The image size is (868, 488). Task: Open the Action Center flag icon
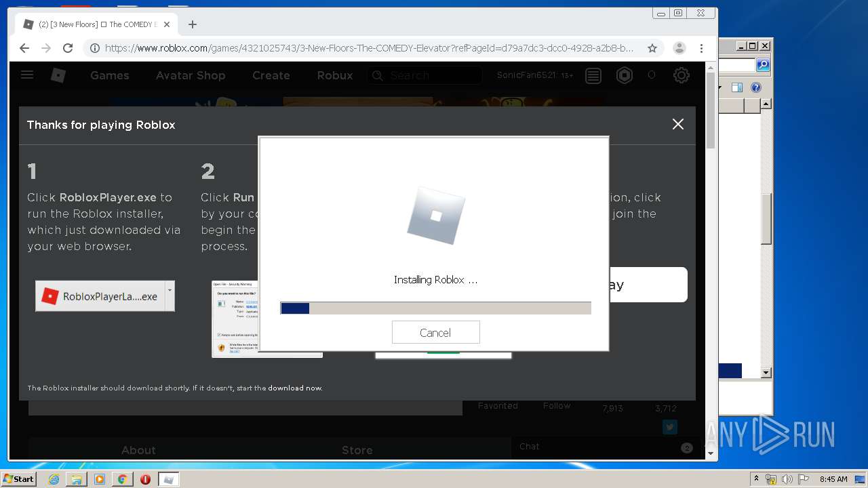[802, 479]
